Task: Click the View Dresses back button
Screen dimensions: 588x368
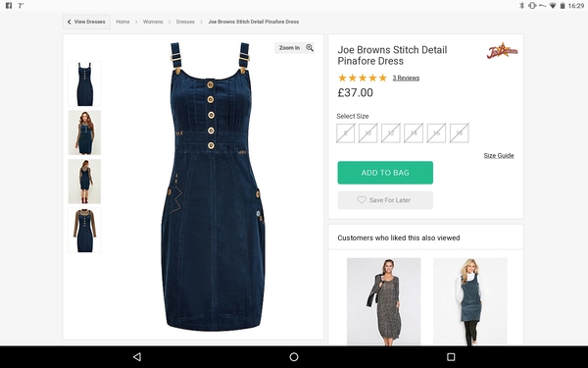Action: [x=86, y=22]
